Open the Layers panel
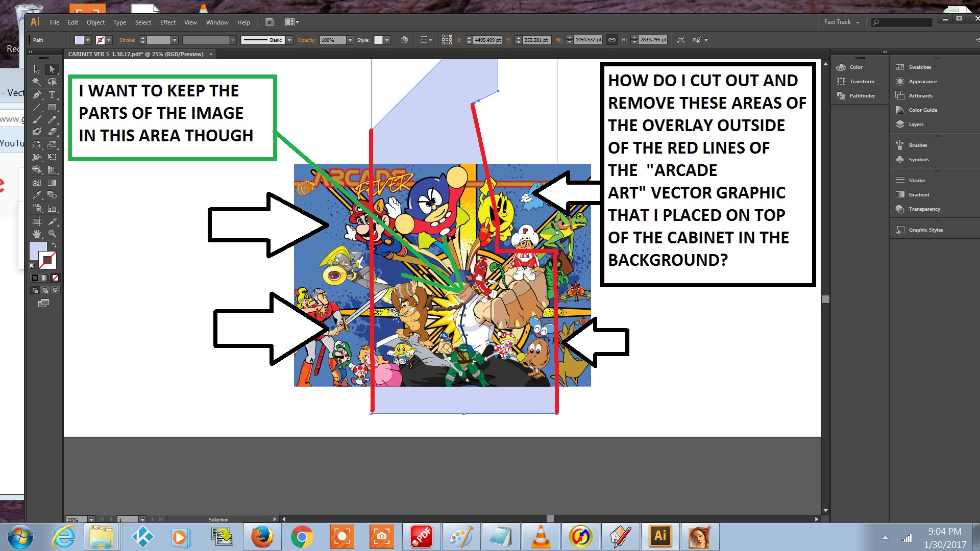The width and height of the screenshot is (980, 551). 910,124
